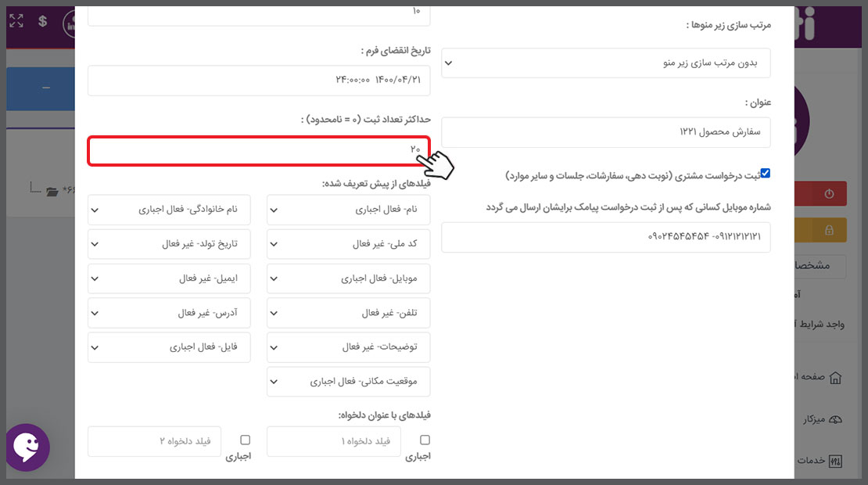
Task: Expand the ایمیل field status dropdown
Action: point(169,278)
